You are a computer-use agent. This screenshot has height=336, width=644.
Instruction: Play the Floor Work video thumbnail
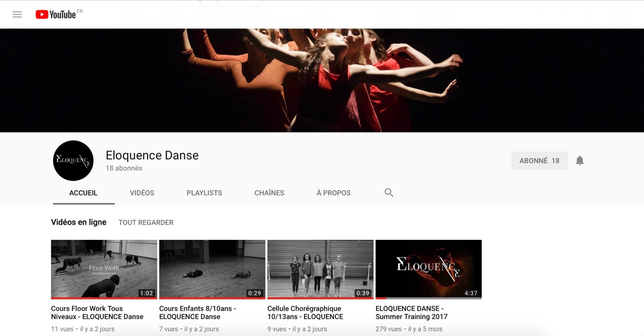click(x=104, y=269)
